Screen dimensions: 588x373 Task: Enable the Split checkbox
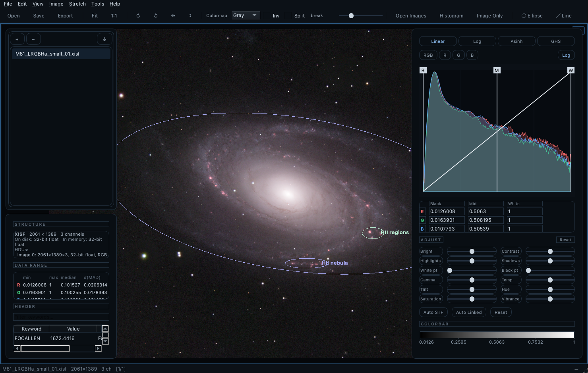click(288, 16)
